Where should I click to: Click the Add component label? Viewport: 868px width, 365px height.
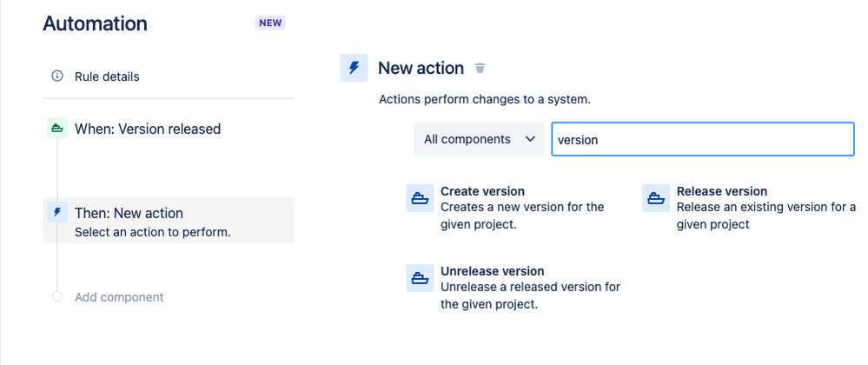pyautogui.click(x=119, y=297)
